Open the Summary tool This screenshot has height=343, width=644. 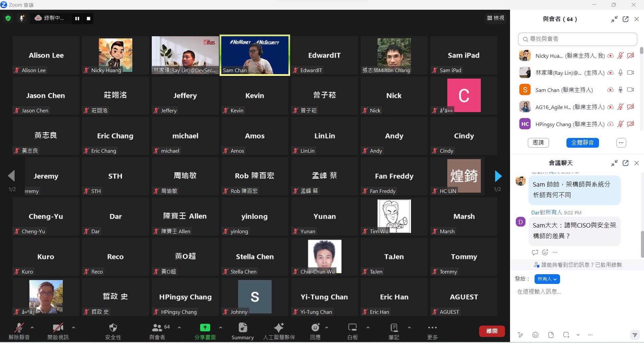[x=242, y=328]
